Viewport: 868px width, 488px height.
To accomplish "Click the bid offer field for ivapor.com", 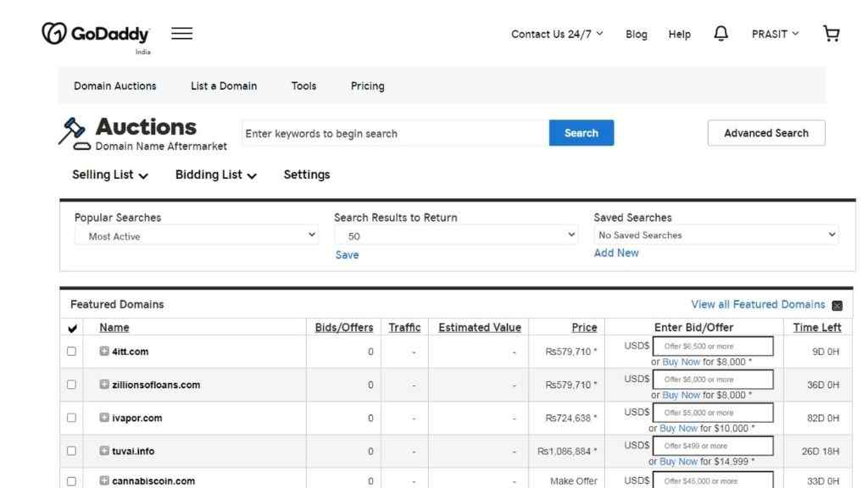I will point(713,413).
